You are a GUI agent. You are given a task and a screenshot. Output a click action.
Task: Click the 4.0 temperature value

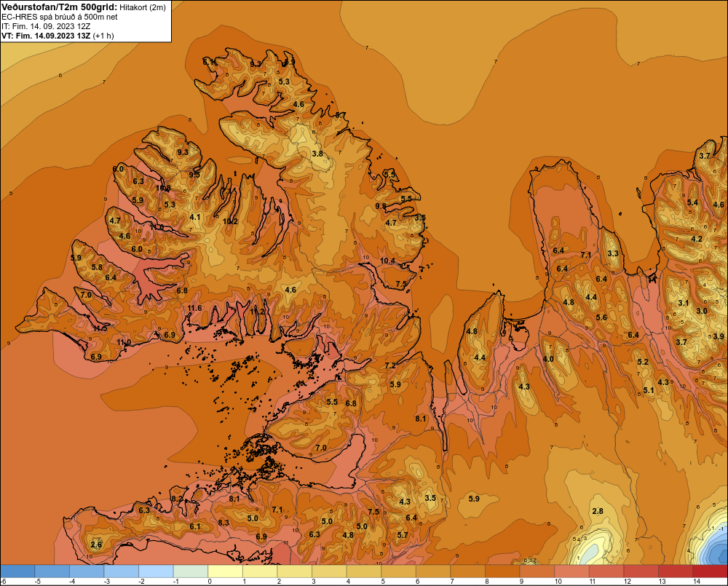pyautogui.click(x=548, y=359)
